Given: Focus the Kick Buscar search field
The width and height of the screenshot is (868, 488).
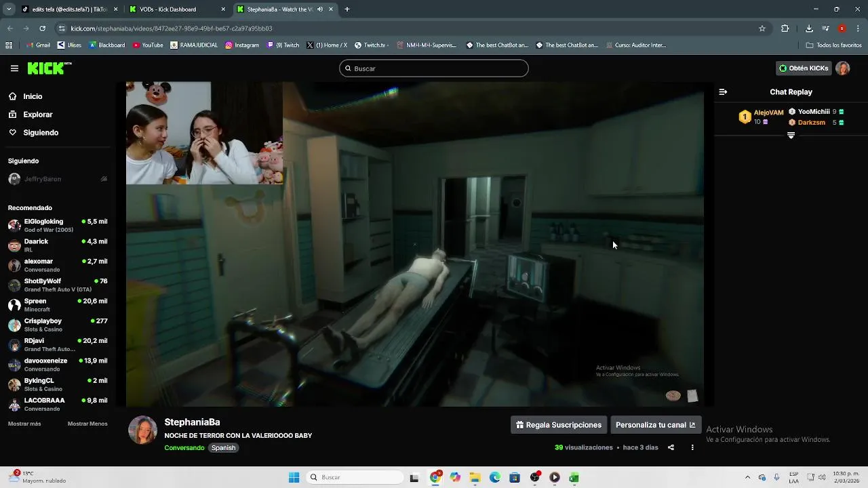Looking at the screenshot, I should [x=434, y=68].
